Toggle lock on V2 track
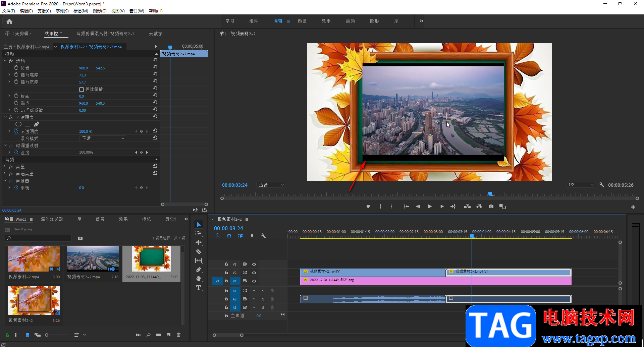644x347 pixels. click(226, 273)
